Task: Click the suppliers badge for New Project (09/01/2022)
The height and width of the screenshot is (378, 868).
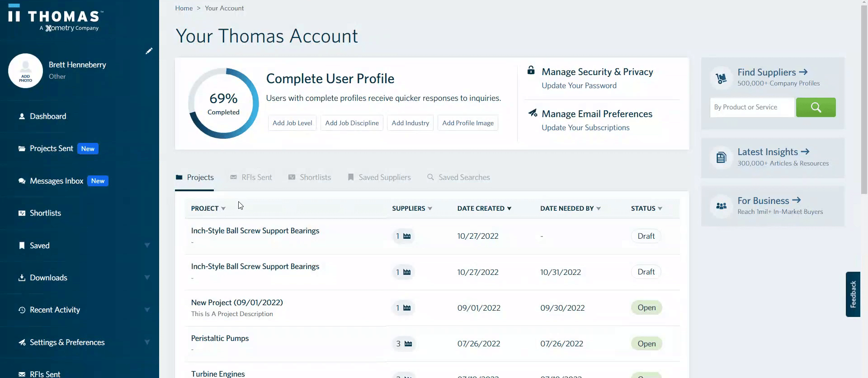Action: (403, 308)
